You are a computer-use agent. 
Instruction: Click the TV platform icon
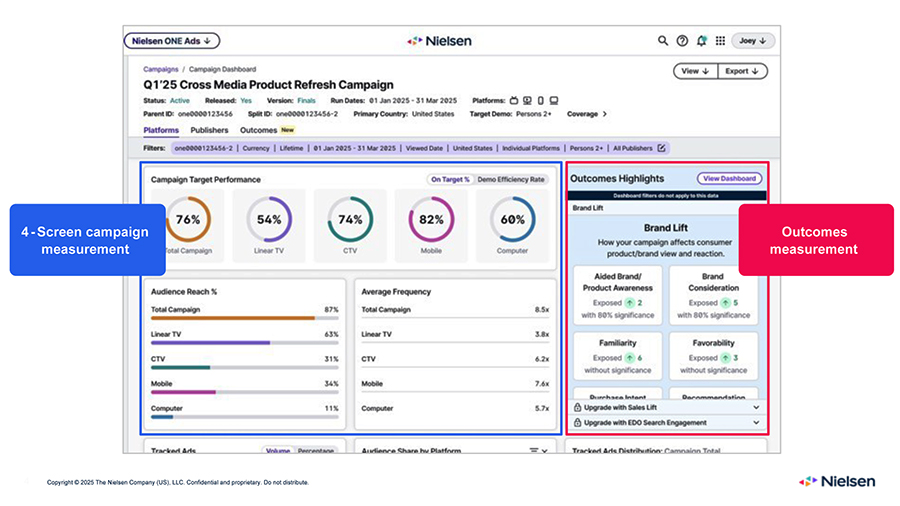[515, 101]
